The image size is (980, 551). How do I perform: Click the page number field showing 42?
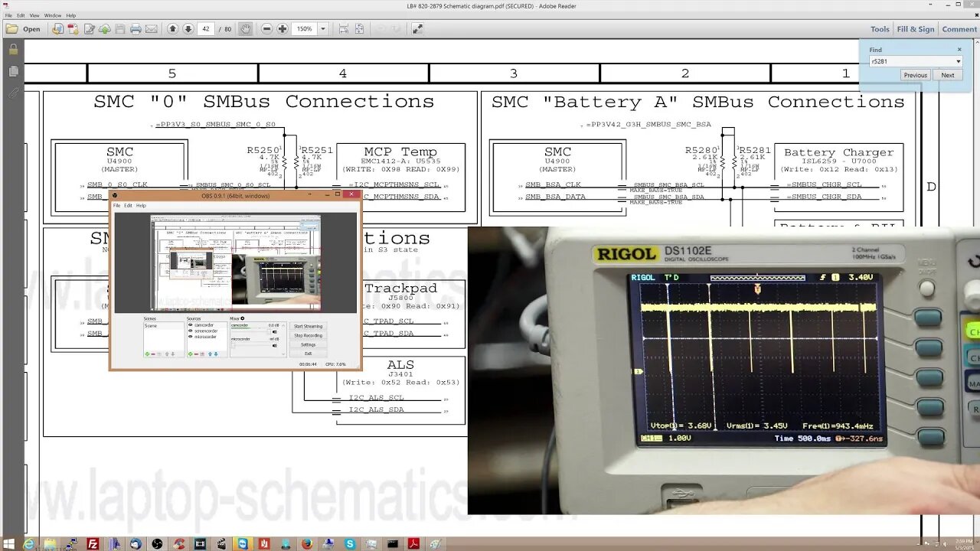click(x=206, y=29)
